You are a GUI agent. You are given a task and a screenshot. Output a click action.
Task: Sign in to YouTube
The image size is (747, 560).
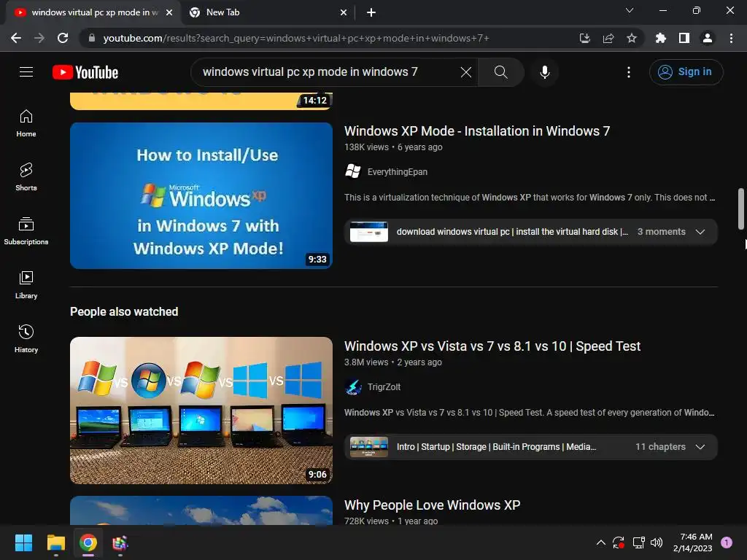point(686,72)
